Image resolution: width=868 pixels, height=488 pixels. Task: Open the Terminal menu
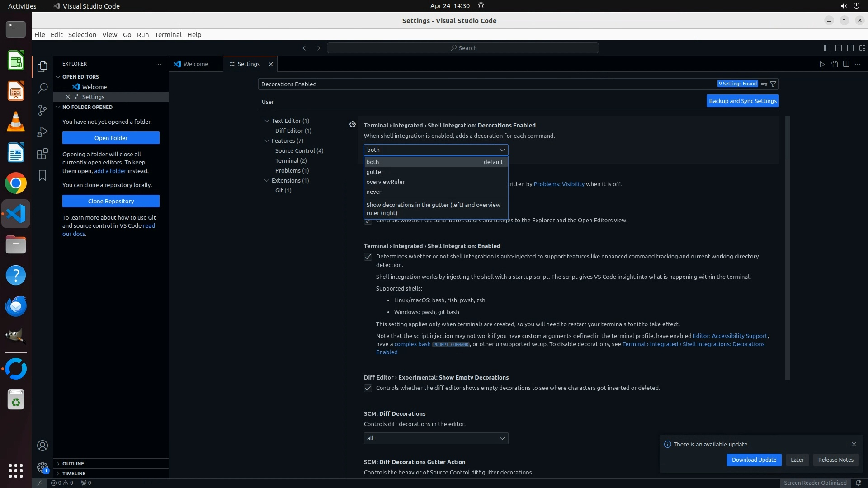(168, 35)
